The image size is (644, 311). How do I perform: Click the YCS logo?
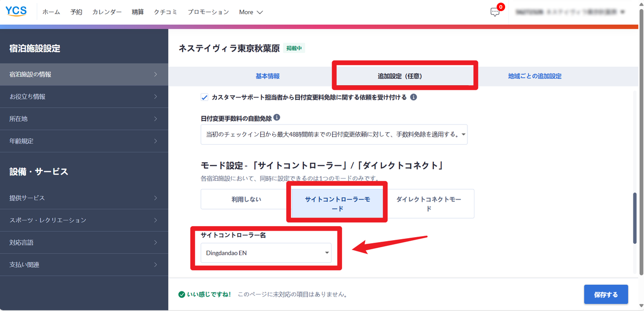tap(16, 12)
